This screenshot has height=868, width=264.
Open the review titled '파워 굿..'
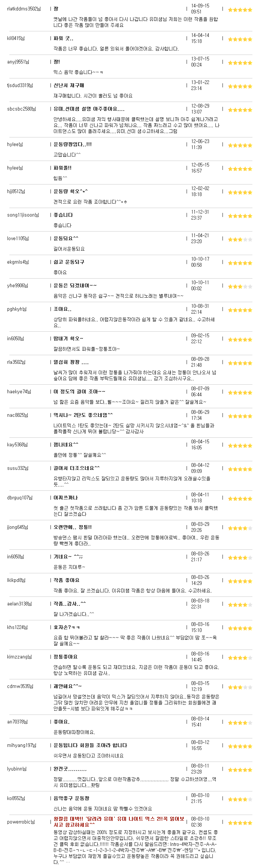(64, 38)
